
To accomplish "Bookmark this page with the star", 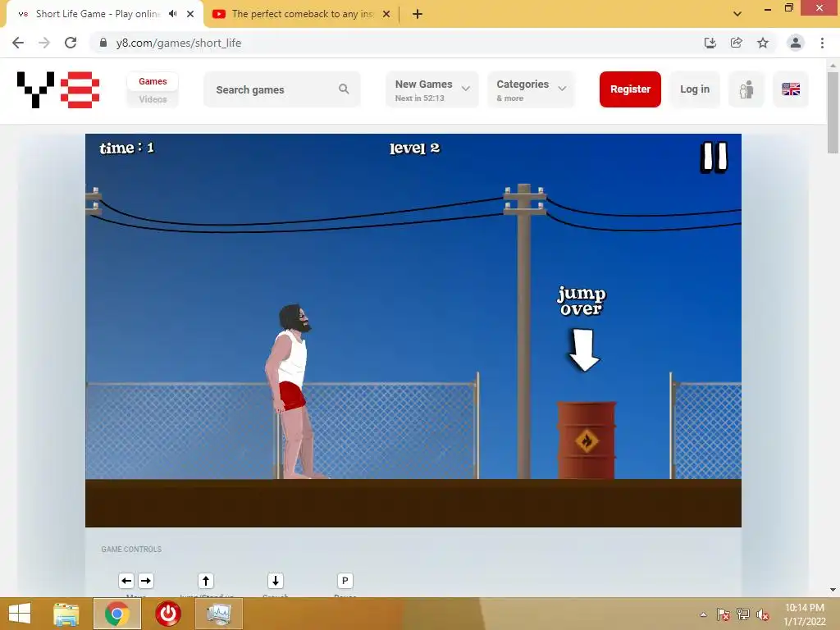I will point(763,43).
